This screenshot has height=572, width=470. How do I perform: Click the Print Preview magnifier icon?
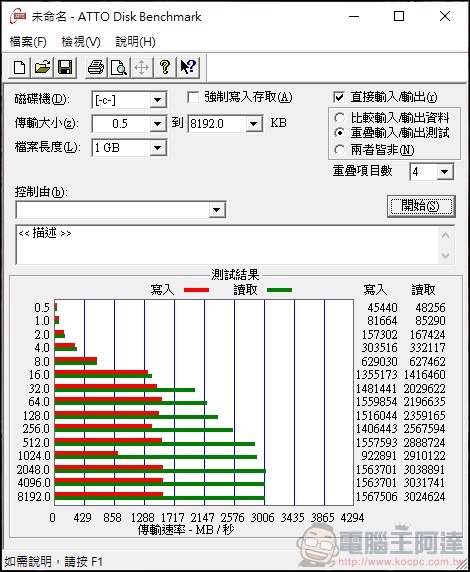(x=119, y=67)
